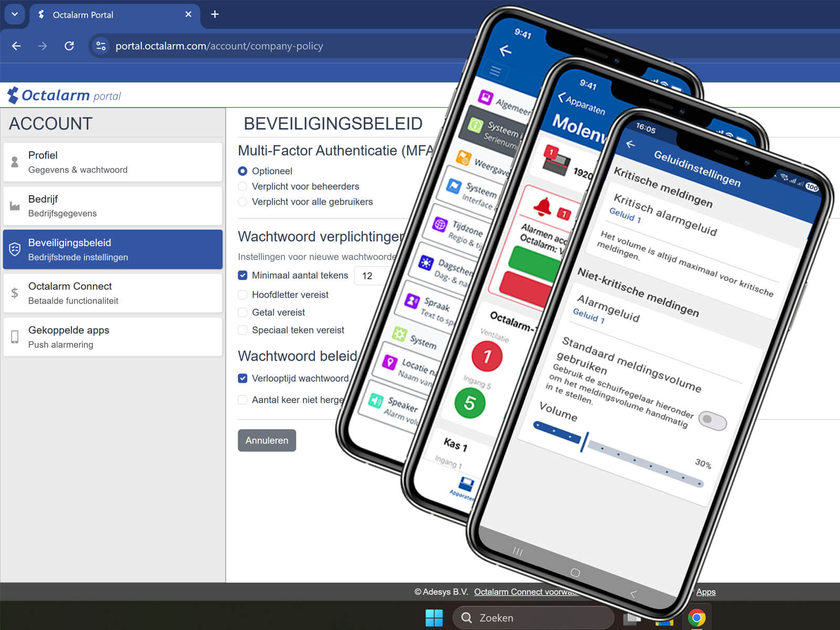
Task: Tap red alarm tile number 1
Action: pyautogui.click(x=487, y=356)
